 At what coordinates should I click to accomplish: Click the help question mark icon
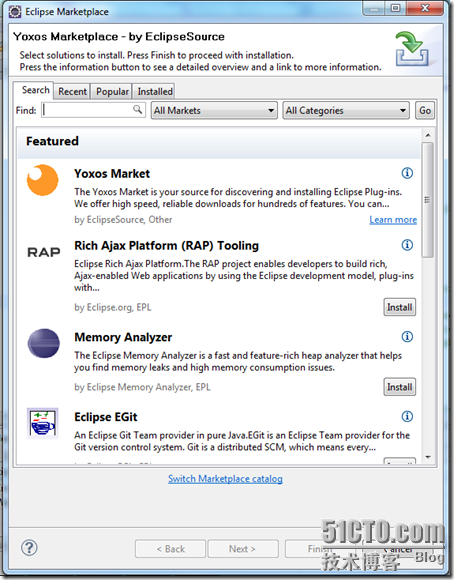tap(29, 548)
